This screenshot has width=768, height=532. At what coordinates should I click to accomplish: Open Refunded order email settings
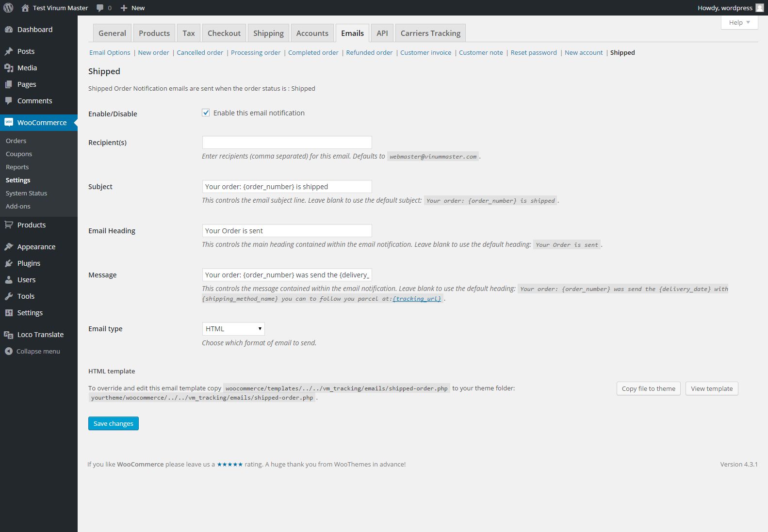pos(369,52)
